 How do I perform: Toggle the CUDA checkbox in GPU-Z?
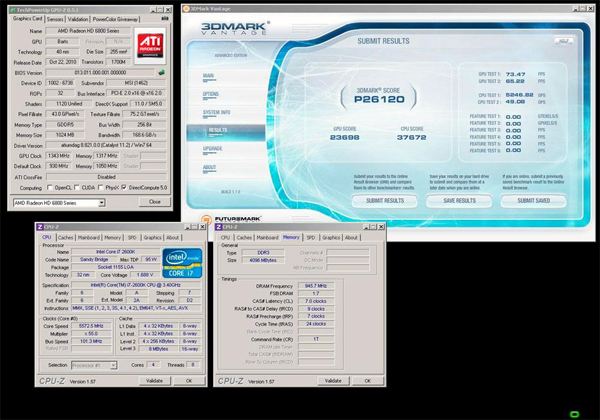[77, 187]
